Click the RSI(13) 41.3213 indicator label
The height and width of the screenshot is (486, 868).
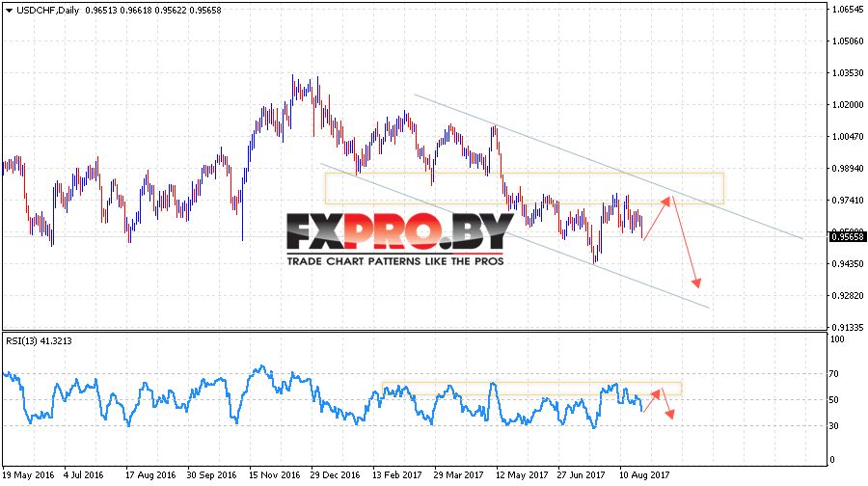[39, 341]
